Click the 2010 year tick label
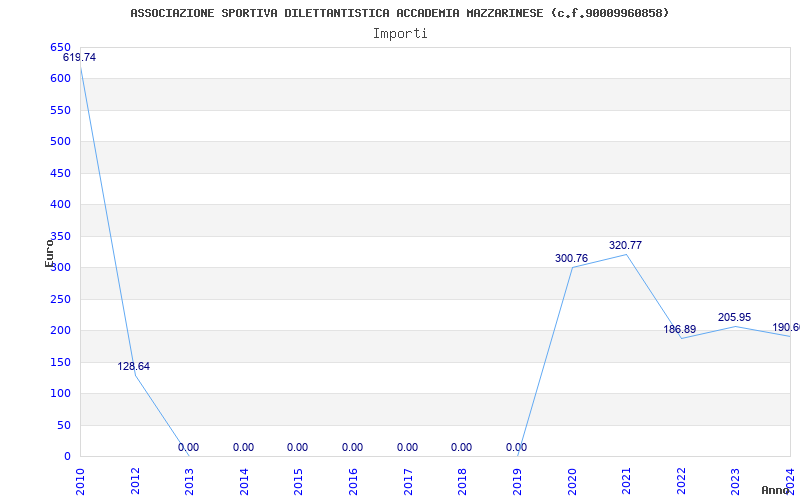800x500 pixels. 80,481
